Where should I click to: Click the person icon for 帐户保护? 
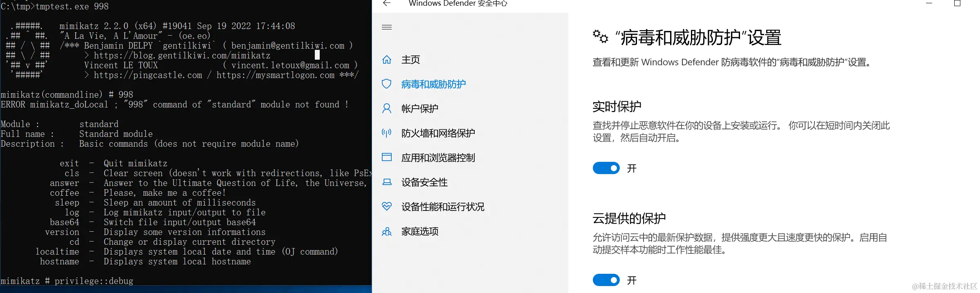(386, 109)
